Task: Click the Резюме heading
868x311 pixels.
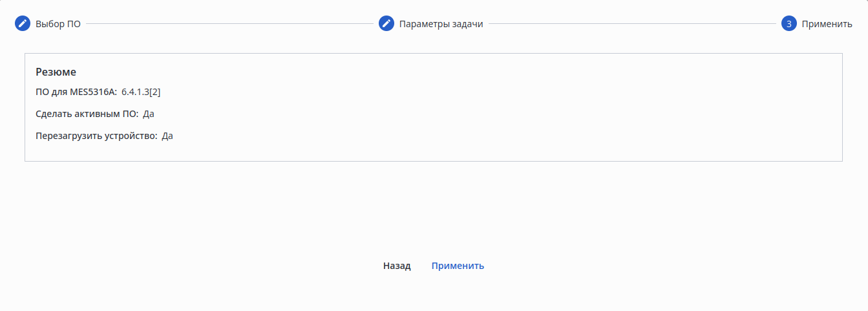Action: coord(56,72)
